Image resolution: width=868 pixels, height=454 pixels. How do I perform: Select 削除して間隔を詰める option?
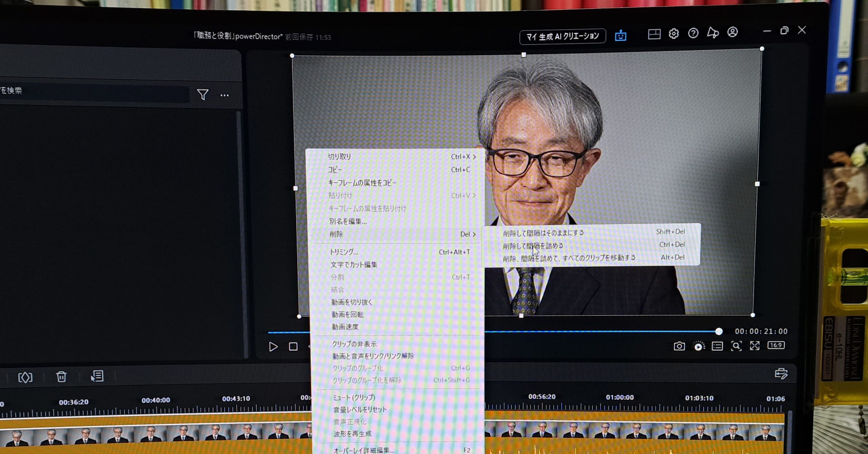coord(533,245)
